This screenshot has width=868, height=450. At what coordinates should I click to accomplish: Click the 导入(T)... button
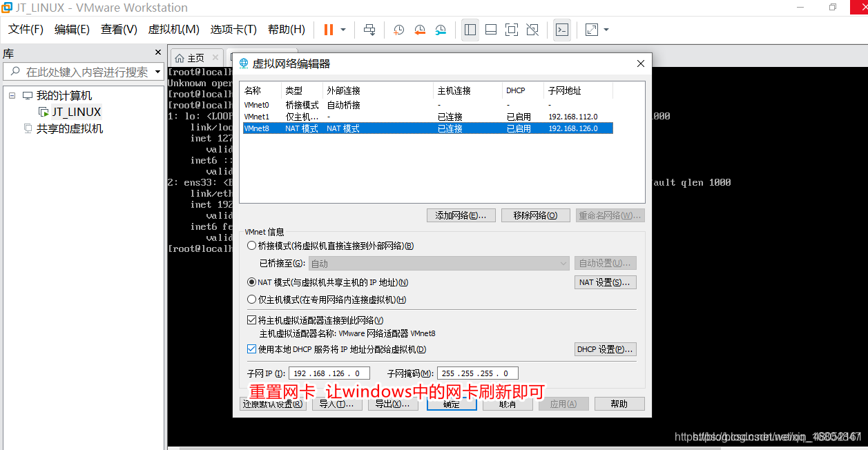pos(337,404)
